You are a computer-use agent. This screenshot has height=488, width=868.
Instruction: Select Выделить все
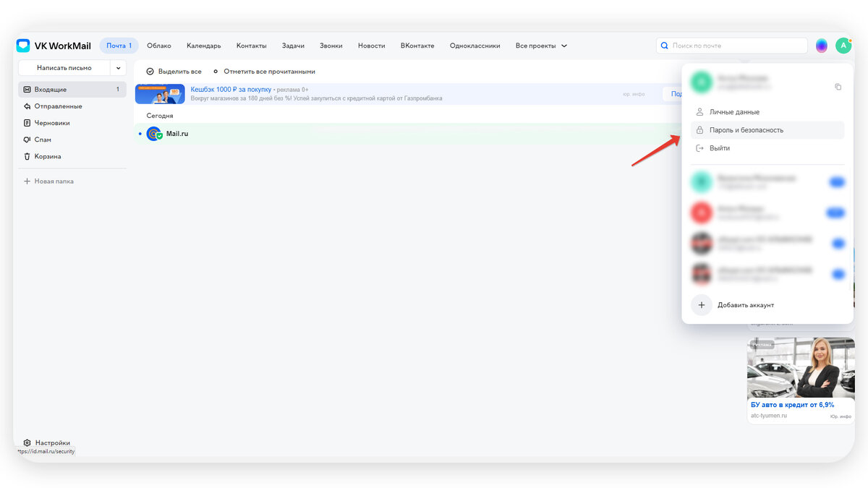click(174, 72)
